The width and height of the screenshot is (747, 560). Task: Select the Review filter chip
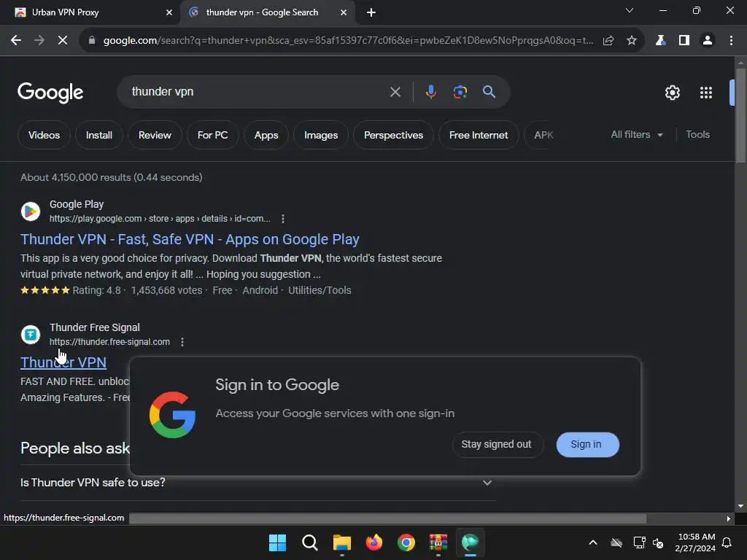click(155, 135)
